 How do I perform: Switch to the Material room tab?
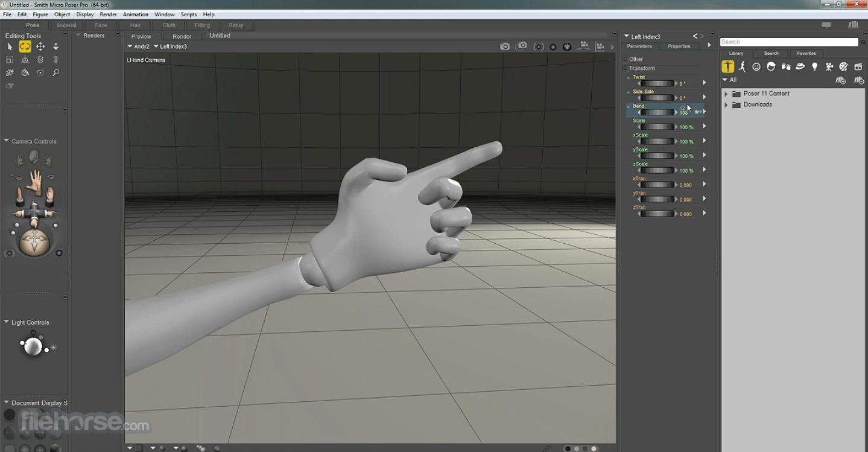pos(66,25)
